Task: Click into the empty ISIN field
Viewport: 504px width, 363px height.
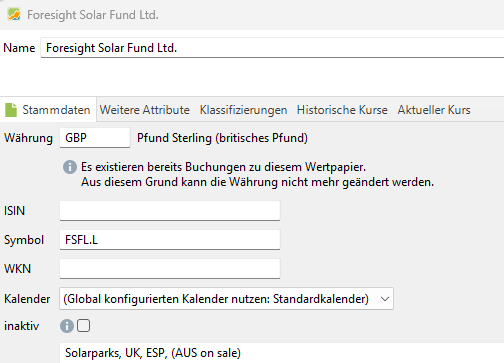Action: (x=170, y=210)
